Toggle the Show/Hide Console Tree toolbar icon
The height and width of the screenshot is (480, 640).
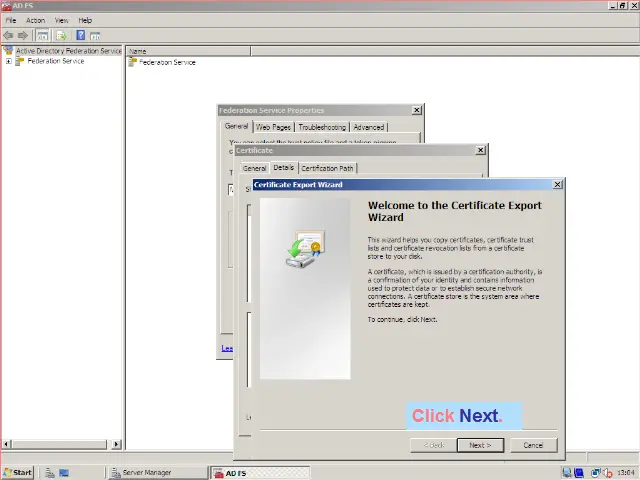pos(42,36)
